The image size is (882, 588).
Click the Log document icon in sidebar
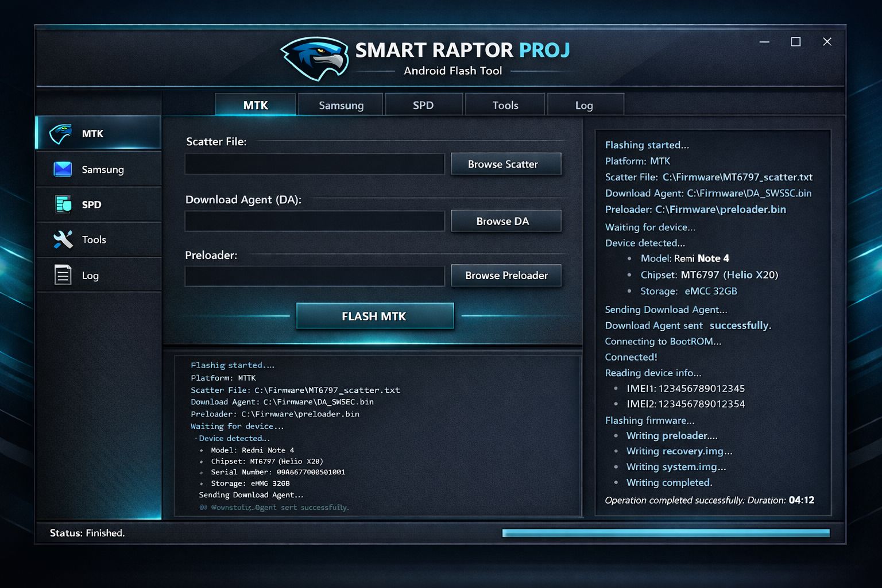pos(63,274)
